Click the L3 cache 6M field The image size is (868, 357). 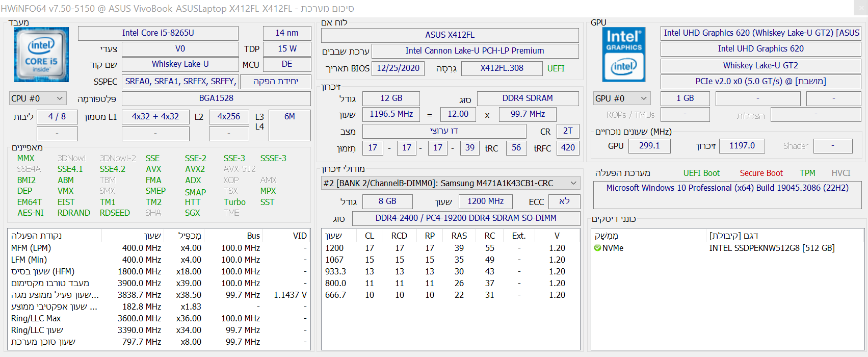point(290,125)
